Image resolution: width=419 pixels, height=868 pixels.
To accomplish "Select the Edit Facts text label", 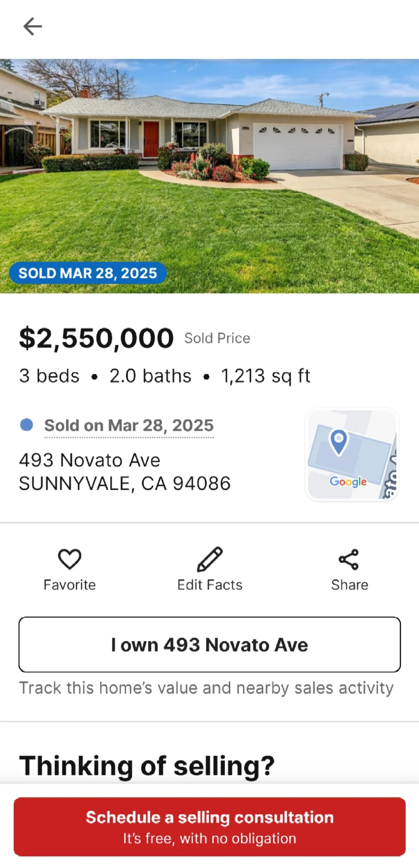I will coord(209,585).
